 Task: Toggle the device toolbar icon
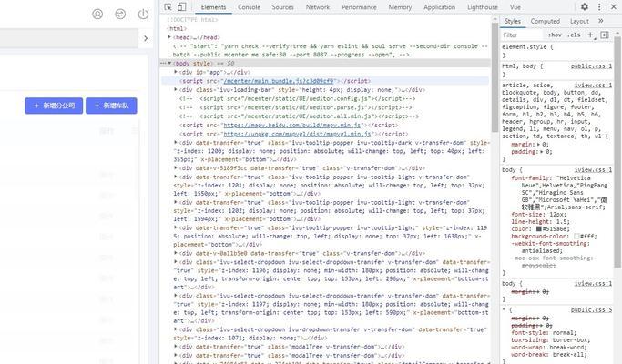tap(181, 6)
